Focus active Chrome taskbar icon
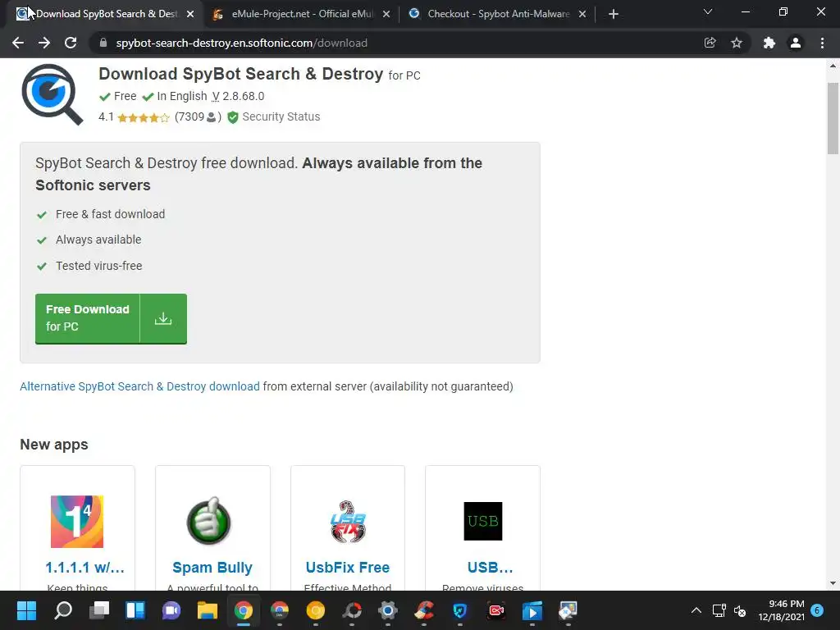This screenshot has width=840, height=630. click(243, 610)
